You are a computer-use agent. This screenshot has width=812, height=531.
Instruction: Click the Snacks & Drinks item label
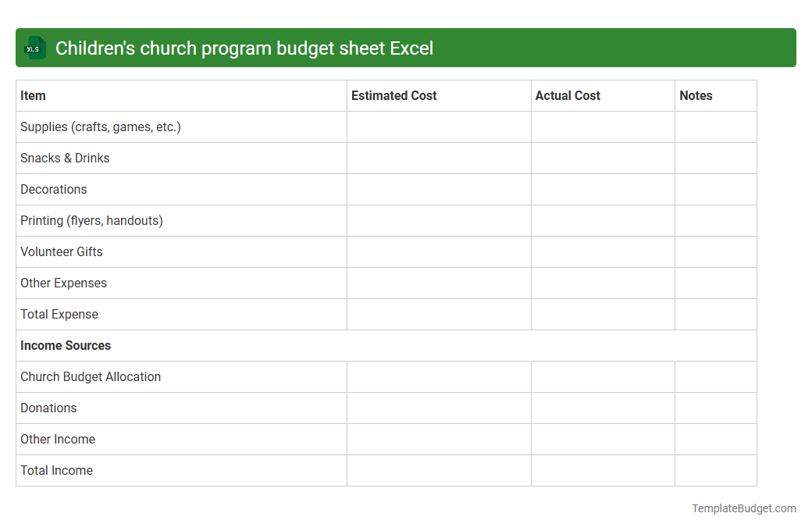(x=65, y=158)
